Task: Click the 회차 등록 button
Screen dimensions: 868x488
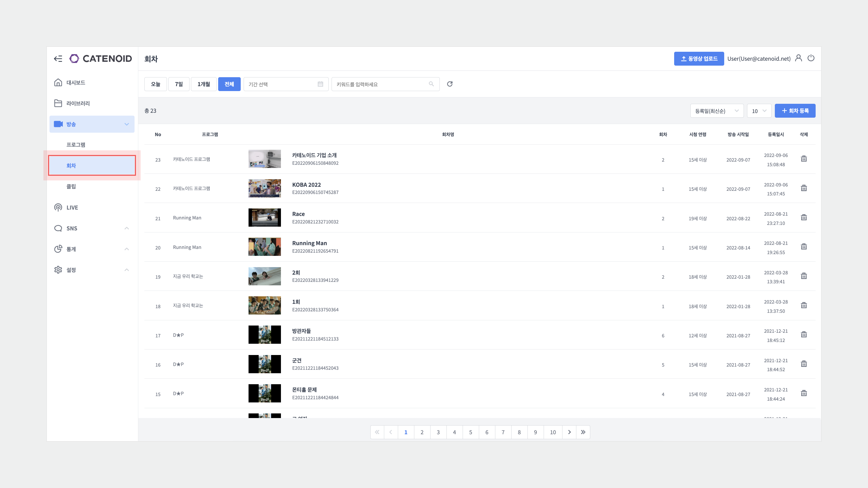Action: [795, 111]
